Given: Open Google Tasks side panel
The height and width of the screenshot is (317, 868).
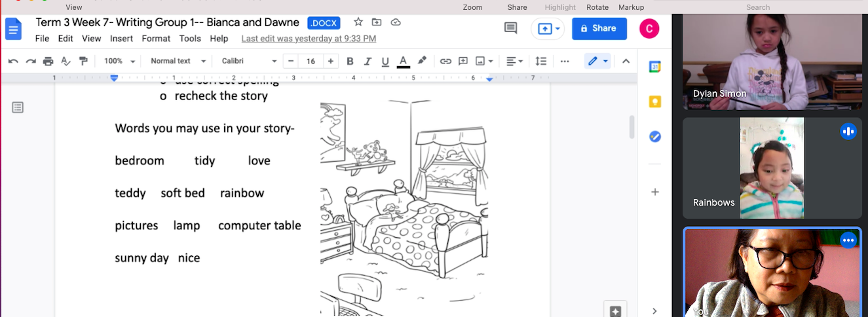Looking at the screenshot, I should coord(655,136).
